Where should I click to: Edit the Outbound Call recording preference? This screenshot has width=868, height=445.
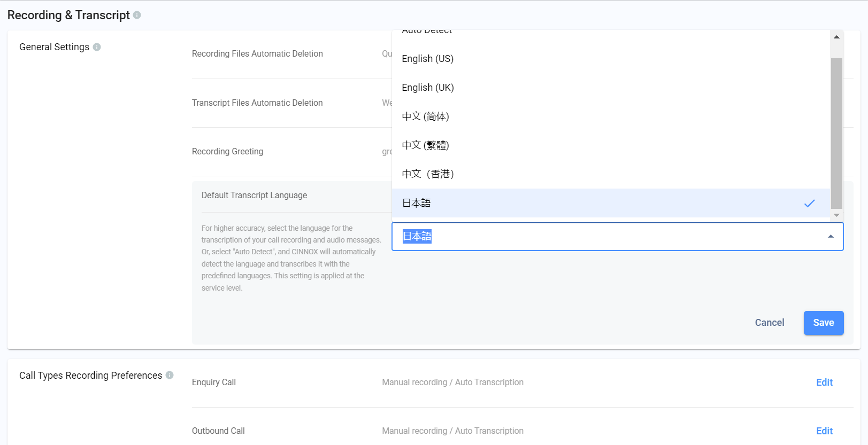coord(824,431)
